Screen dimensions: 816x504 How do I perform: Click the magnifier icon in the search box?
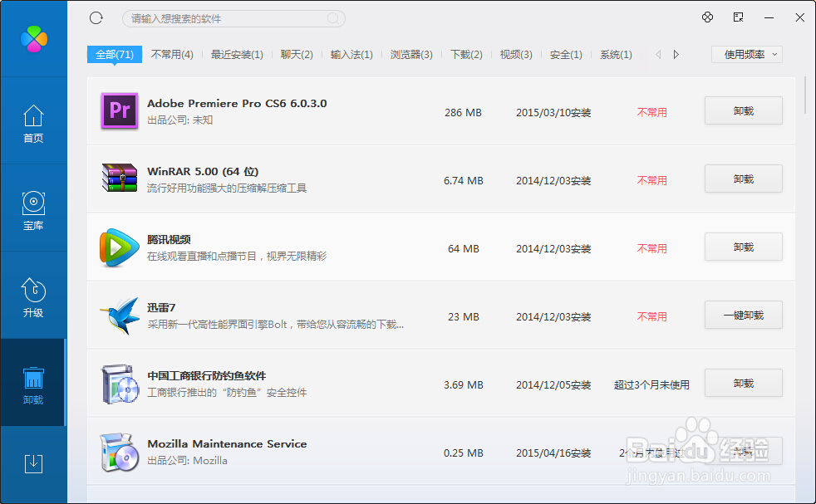click(333, 19)
